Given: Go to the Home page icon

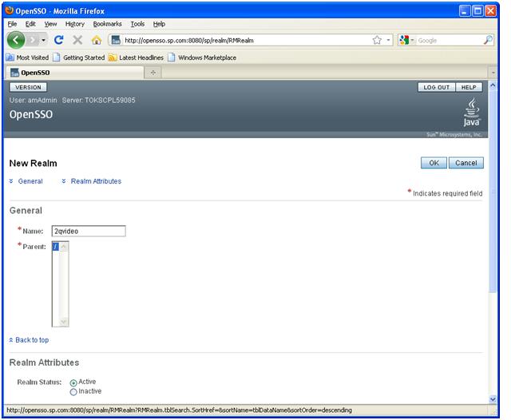Looking at the screenshot, I should [97, 40].
